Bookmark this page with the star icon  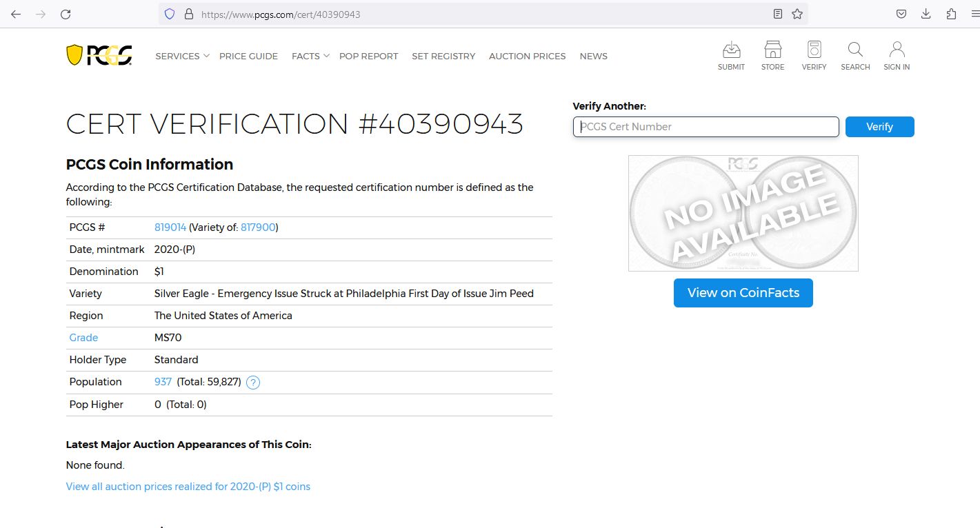[797, 14]
